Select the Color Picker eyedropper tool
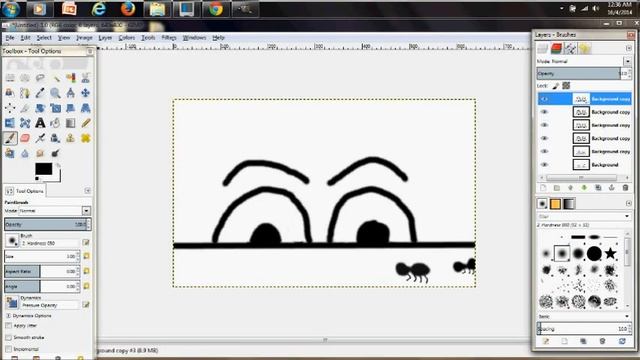640x360 pixels. 40,93
